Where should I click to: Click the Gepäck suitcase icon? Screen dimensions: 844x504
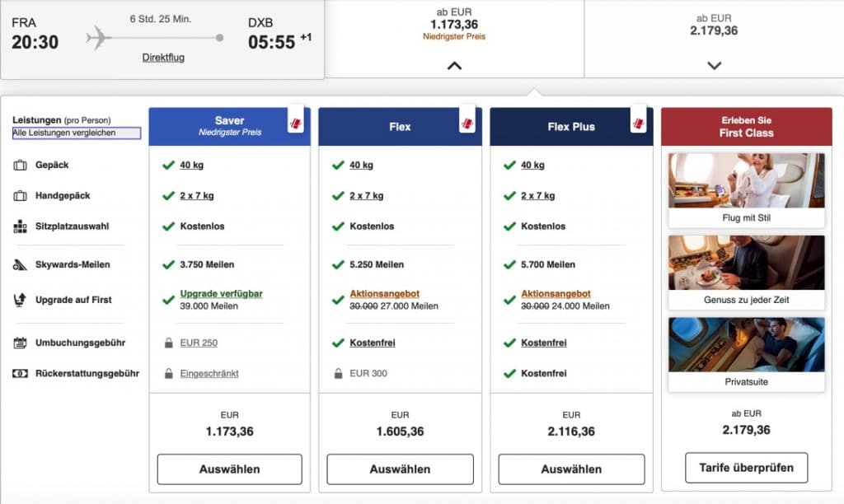pyautogui.click(x=21, y=166)
